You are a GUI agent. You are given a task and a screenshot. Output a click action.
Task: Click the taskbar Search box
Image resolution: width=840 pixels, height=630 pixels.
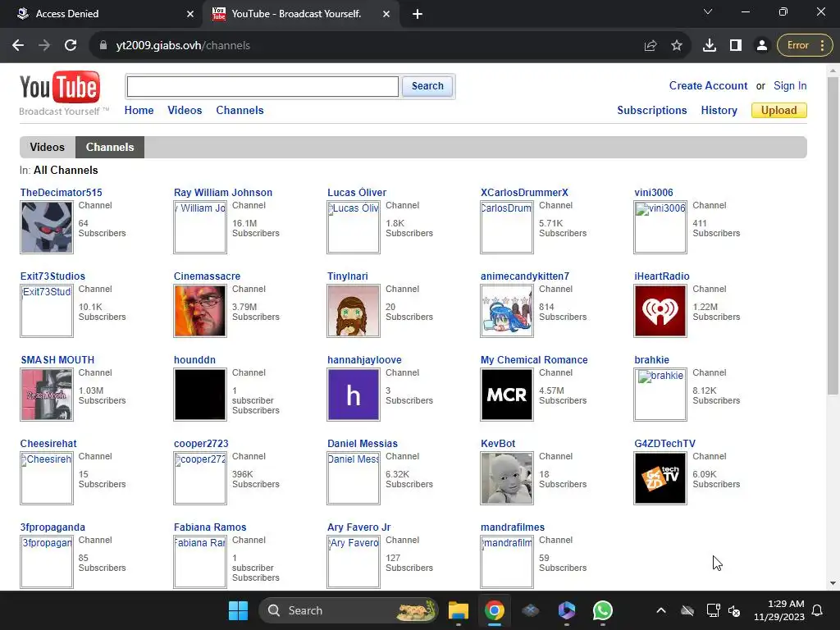pos(348,610)
